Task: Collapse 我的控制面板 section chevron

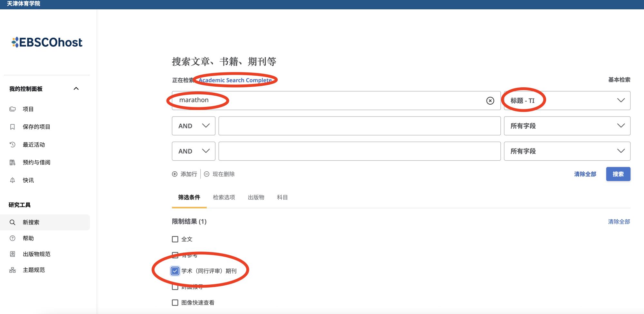Action: 76,89
